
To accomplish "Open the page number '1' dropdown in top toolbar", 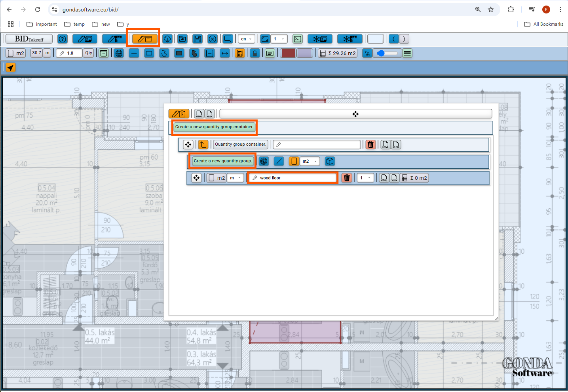I will (279, 39).
